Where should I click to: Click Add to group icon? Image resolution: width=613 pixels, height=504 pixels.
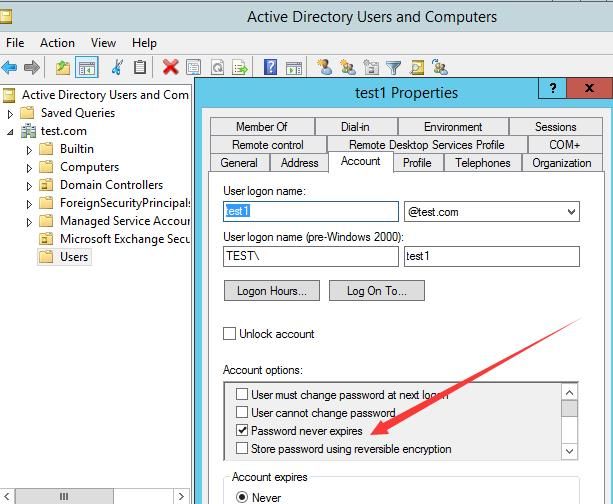pos(440,67)
